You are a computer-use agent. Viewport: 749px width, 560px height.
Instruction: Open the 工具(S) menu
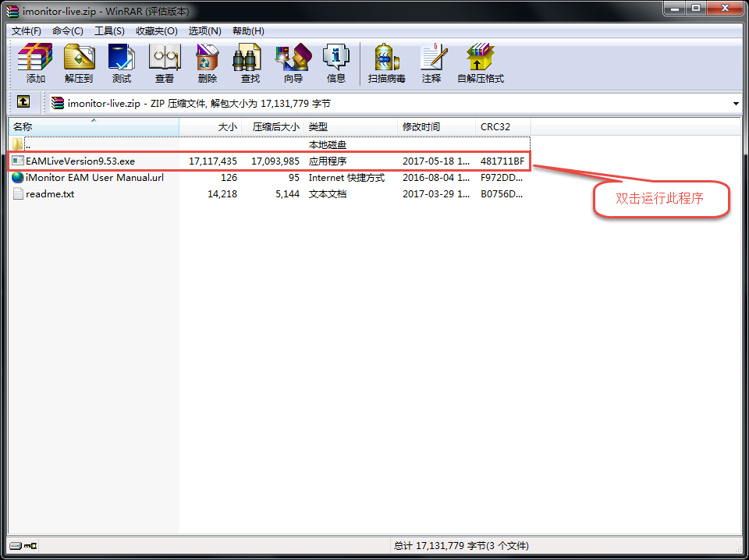point(109,31)
